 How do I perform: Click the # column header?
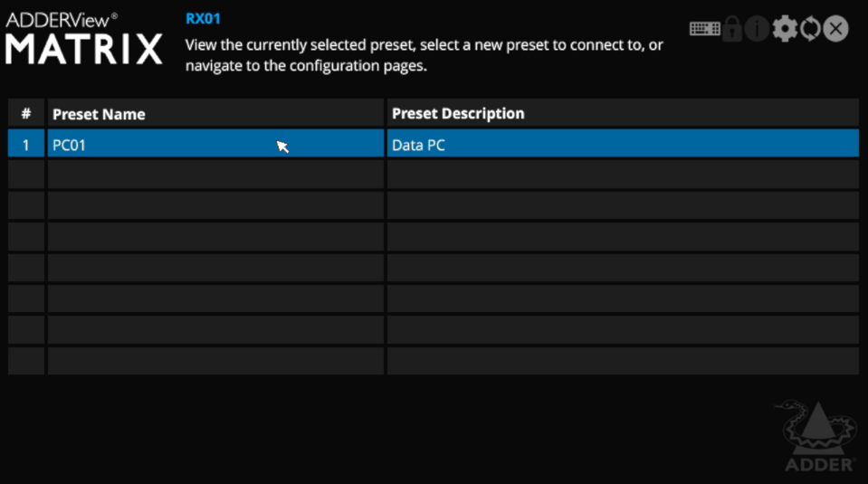(x=26, y=113)
